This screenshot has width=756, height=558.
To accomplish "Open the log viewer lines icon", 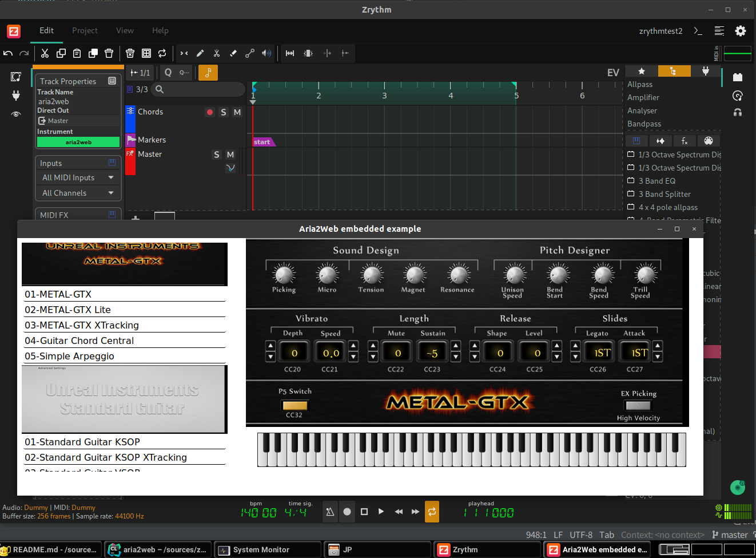I will click(719, 31).
